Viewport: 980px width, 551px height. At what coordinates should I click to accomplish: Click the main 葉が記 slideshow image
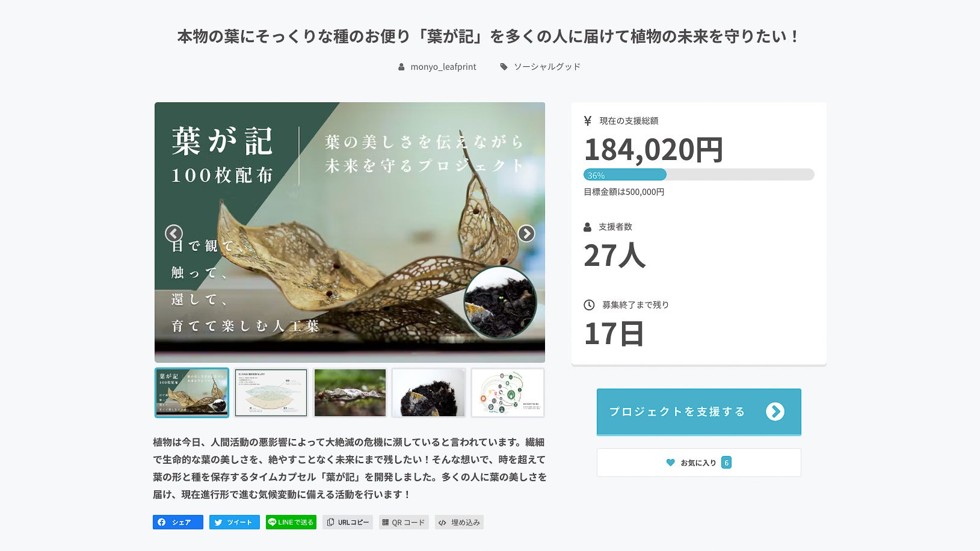point(350,232)
